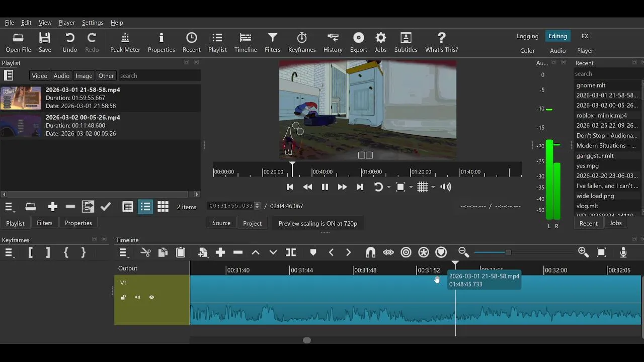Ripple delete using the timeline minus icon
The width and height of the screenshot is (644, 362).
(238, 252)
